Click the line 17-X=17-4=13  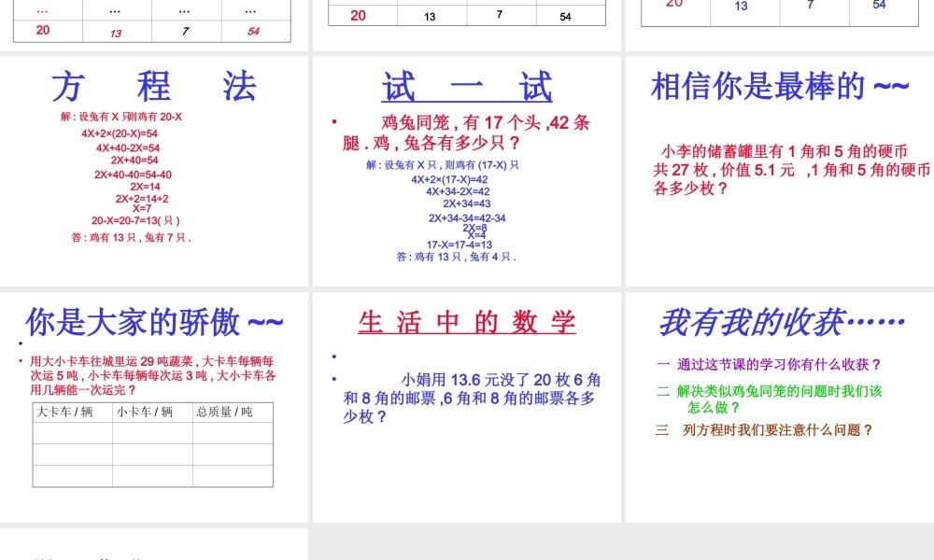point(460,245)
